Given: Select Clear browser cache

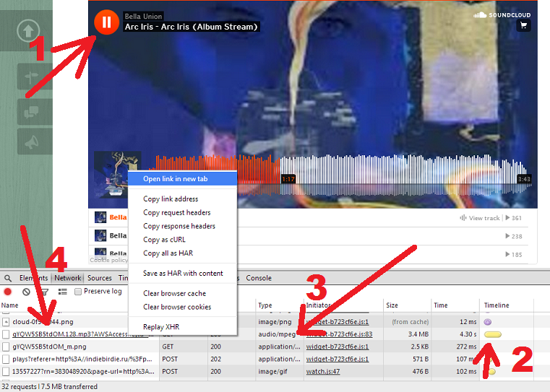Looking at the screenshot, I should pyautogui.click(x=174, y=294).
